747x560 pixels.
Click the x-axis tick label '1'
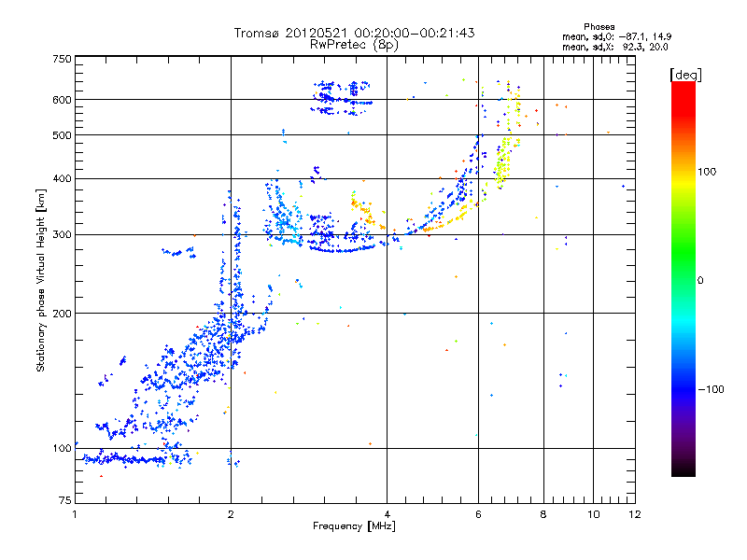(75, 514)
